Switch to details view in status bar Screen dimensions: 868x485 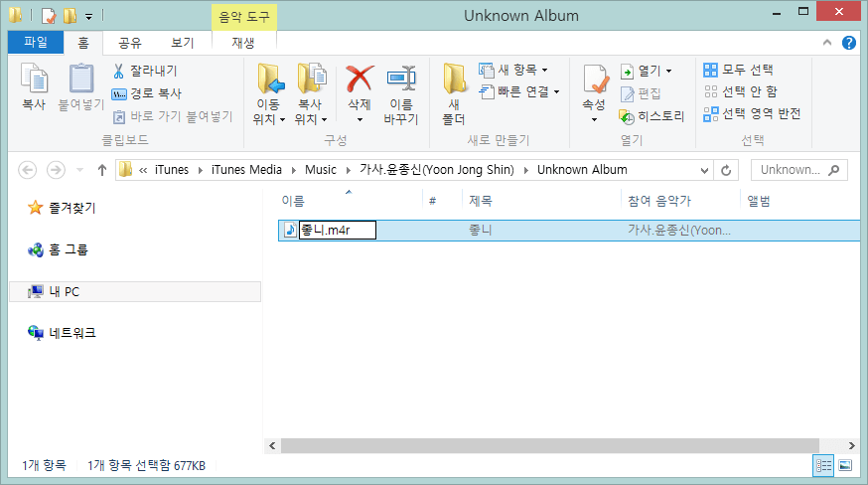(823, 465)
